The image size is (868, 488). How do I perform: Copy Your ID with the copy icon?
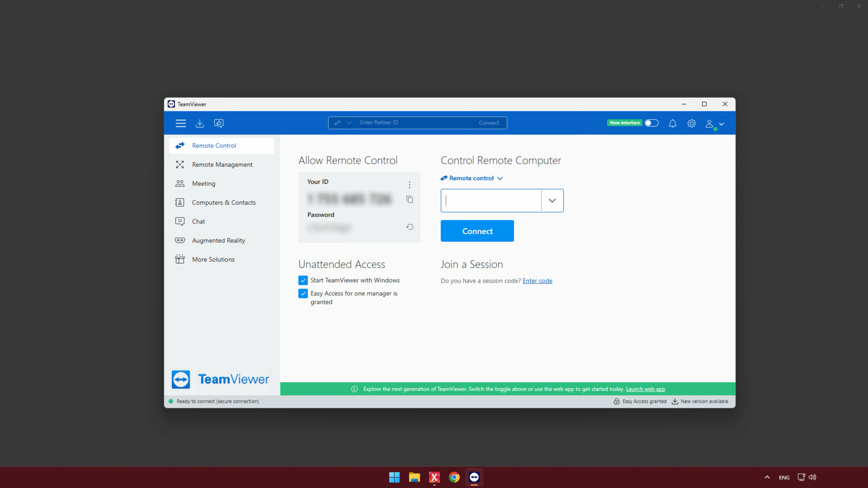[x=409, y=200]
